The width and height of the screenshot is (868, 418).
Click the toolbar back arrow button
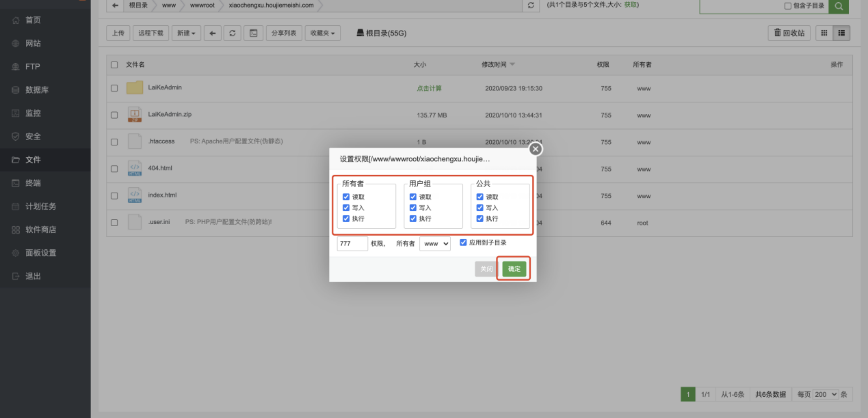click(213, 33)
